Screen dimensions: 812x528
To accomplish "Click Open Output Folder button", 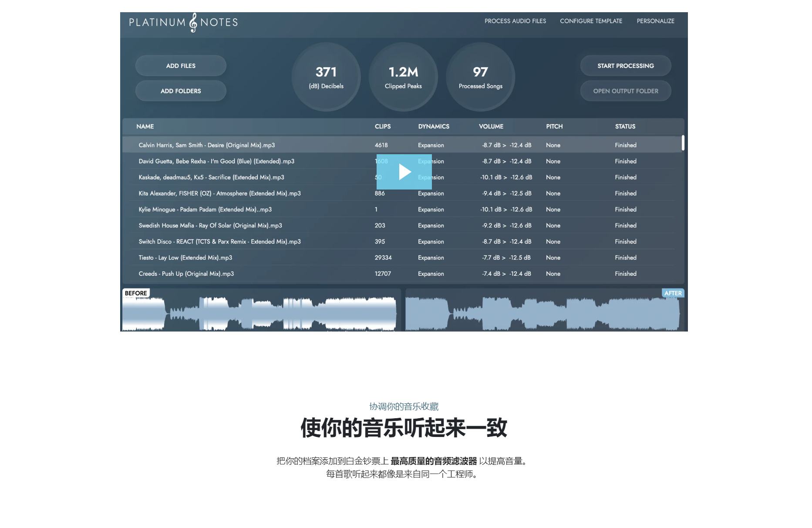I will click(x=626, y=91).
